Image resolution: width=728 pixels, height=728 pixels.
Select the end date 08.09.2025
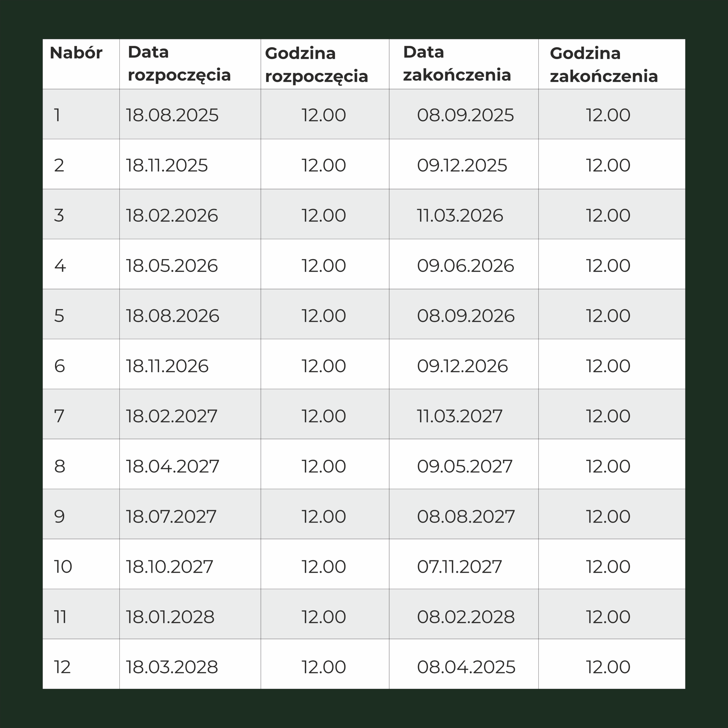pos(465,115)
